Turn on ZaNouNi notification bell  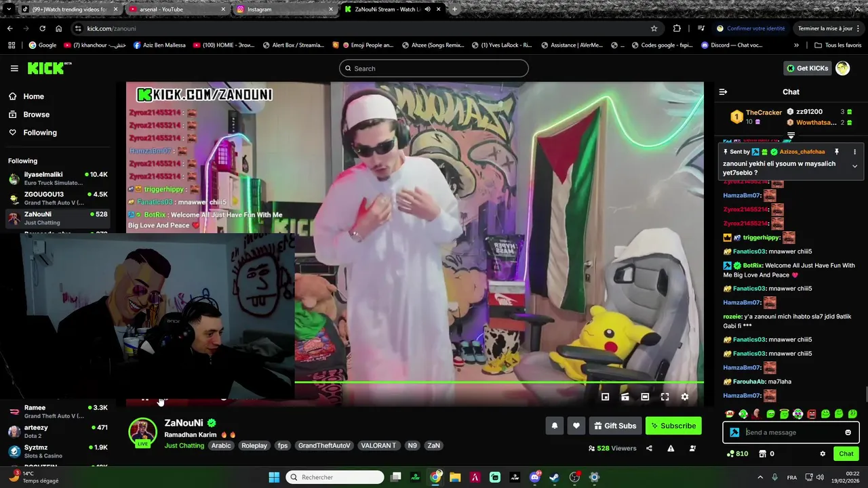point(555,426)
